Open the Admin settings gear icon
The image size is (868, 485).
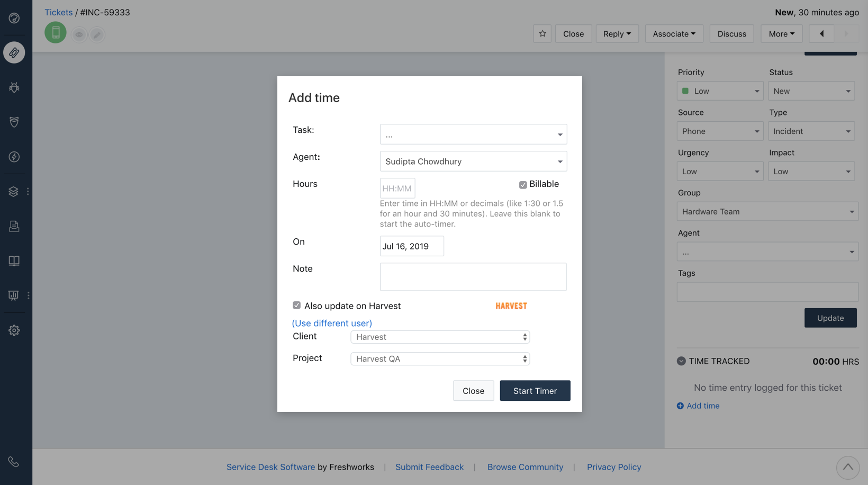(14, 330)
